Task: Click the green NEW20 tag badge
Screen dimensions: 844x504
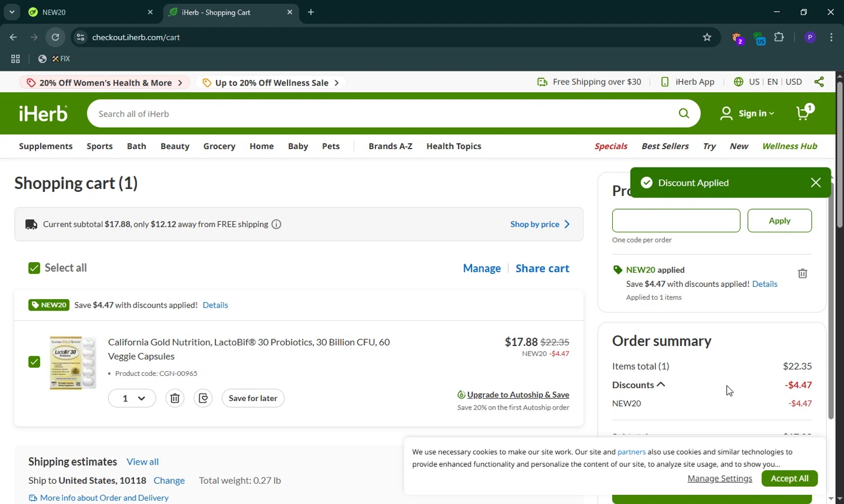Action: pyautogui.click(x=49, y=305)
